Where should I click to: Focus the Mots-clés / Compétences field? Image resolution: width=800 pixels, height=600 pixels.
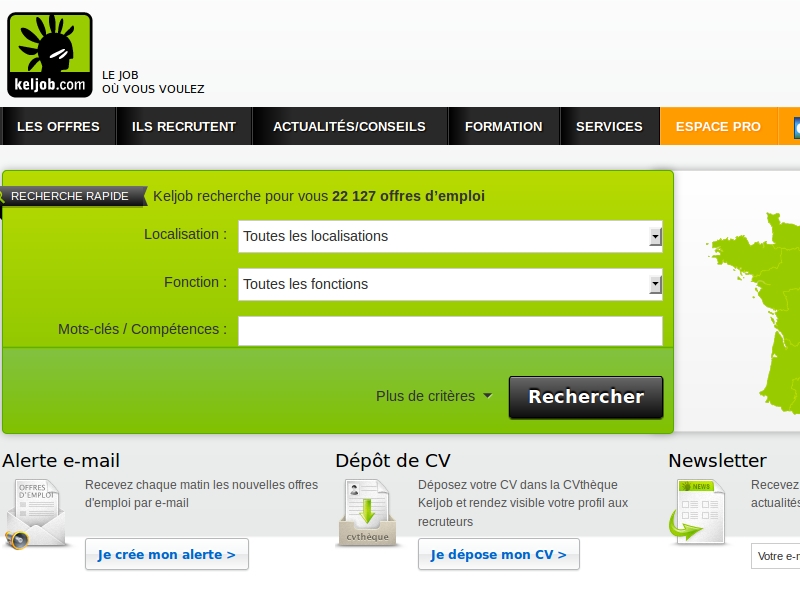click(x=450, y=331)
